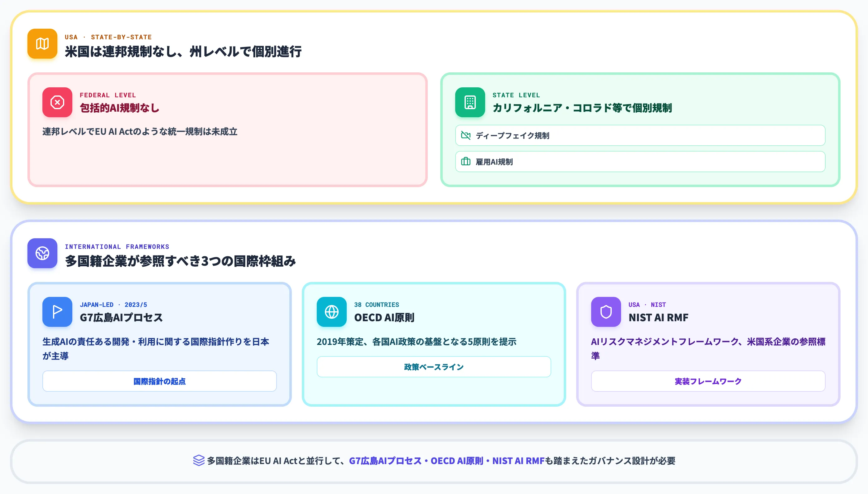
Task: Click the blue flag icon for G7広島AIプロセス
Action: (x=57, y=312)
